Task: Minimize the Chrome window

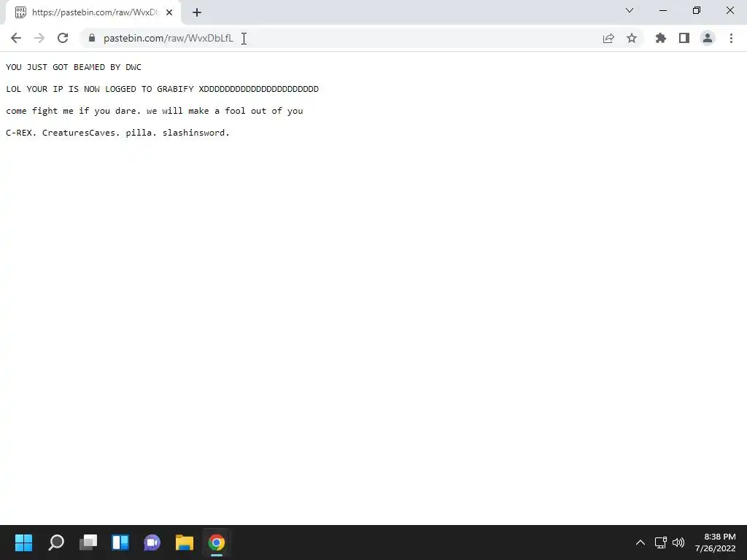Action: coord(663,10)
